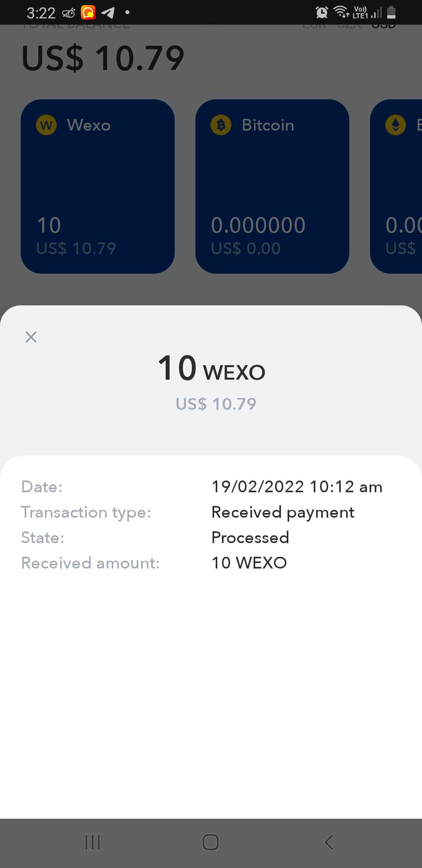The height and width of the screenshot is (868, 422).
Task: Tap the Received amount 10 WEXO value
Action: [x=249, y=563]
